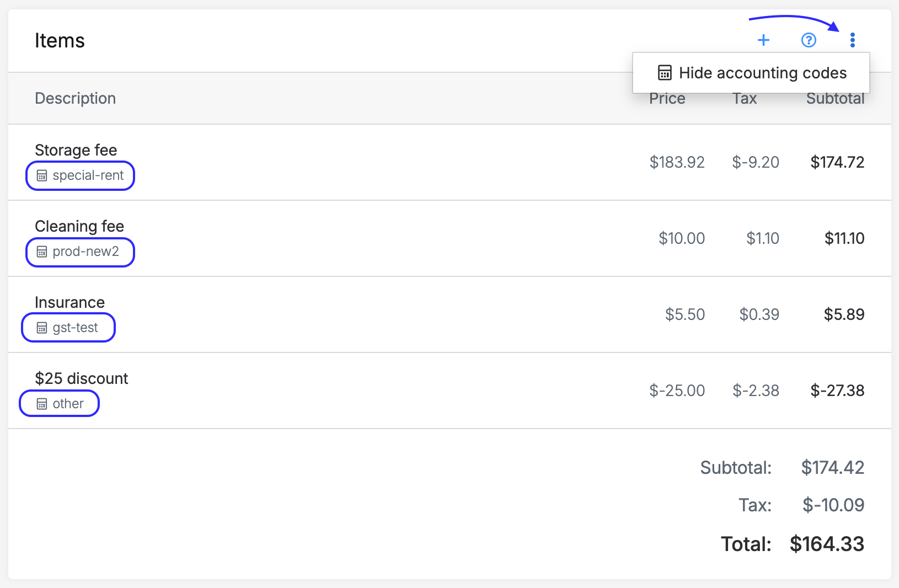Image resolution: width=899 pixels, height=588 pixels.
Task: Select the Insurance line item
Action: click(x=69, y=302)
